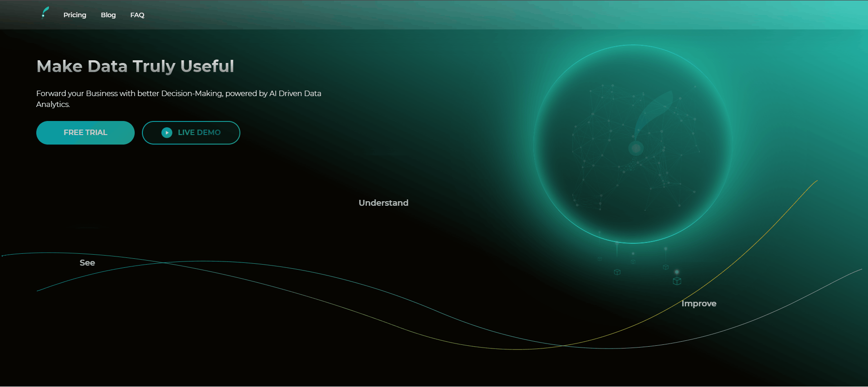Tap the glowing center node of the globe
868x387 pixels.
coord(636,148)
